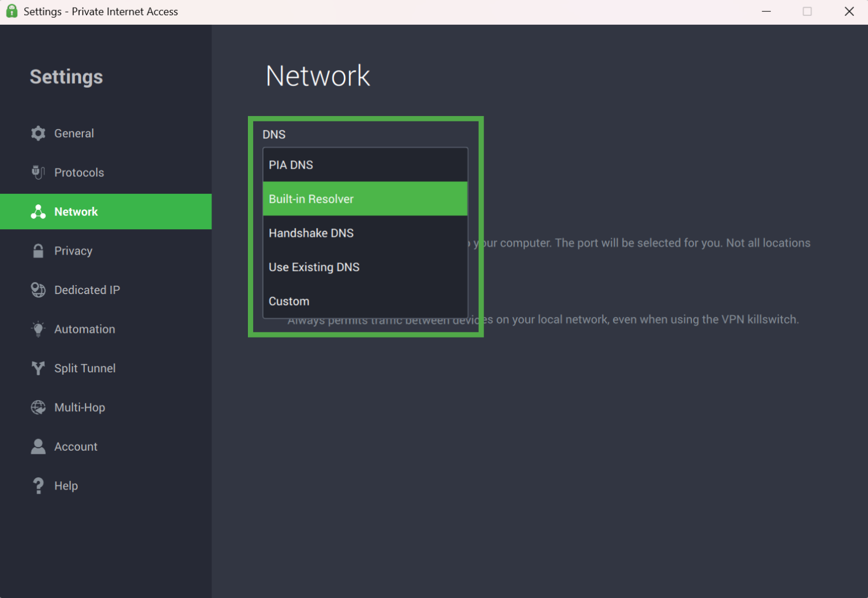This screenshot has height=598, width=868.
Task: Pick Custom DNS option
Action: (x=365, y=301)
